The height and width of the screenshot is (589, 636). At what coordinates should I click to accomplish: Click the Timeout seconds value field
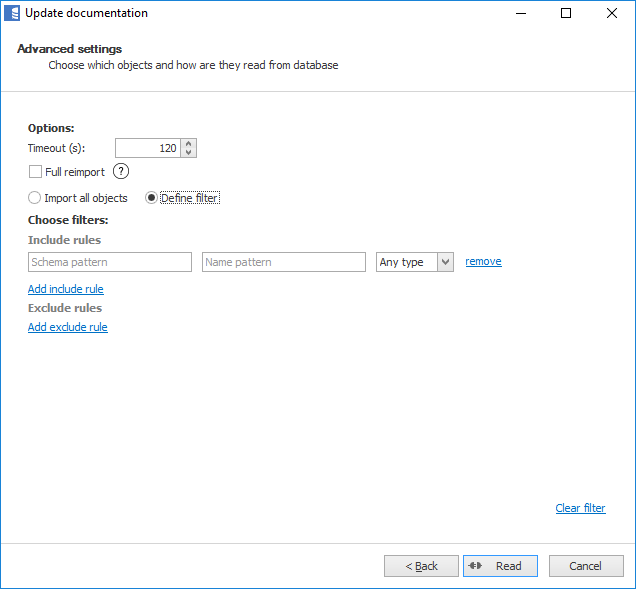[148, 148]
